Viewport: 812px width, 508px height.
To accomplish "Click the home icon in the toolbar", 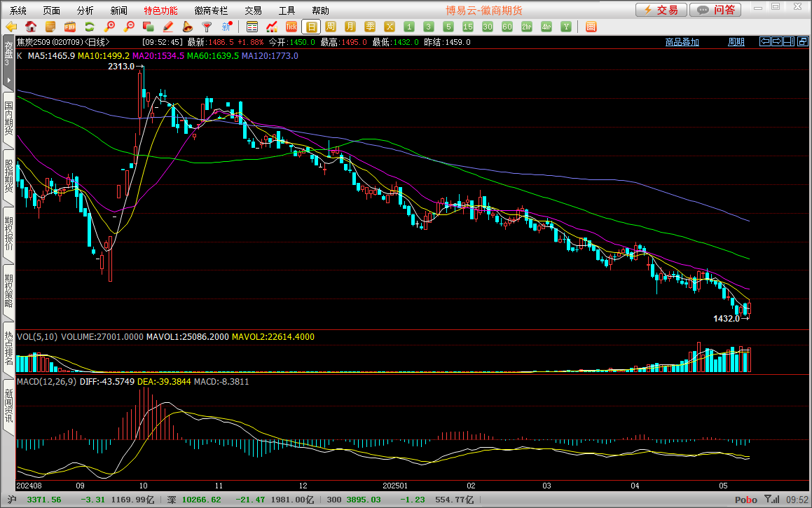I will tap(31, 27).
